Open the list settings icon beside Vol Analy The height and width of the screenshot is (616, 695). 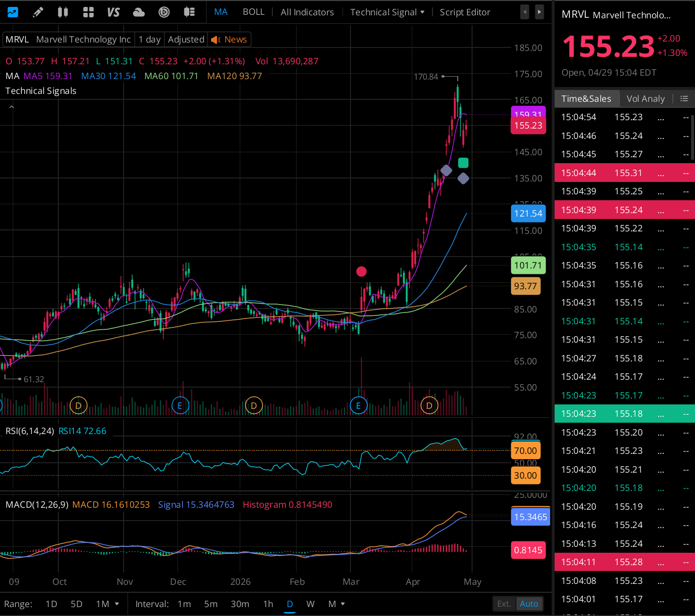click(684, 98)
